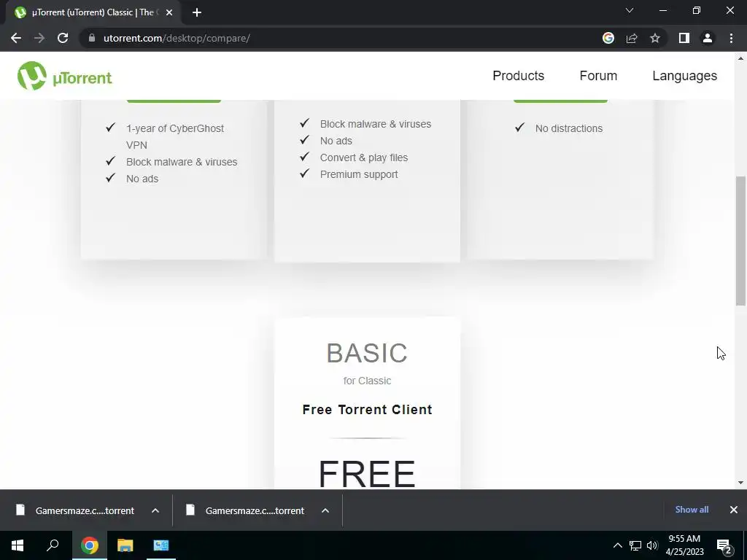Open network status tray icon

click(x=635, y=545)
